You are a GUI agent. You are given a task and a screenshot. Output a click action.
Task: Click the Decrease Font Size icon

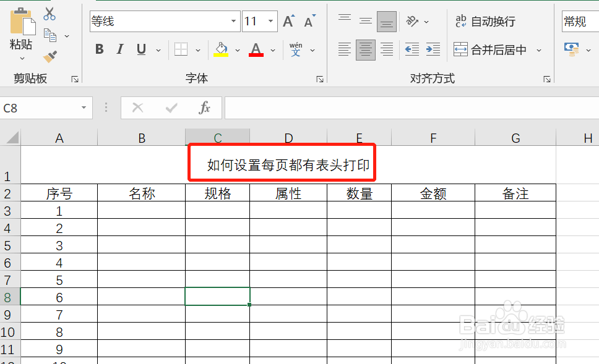tap(309, 19)
